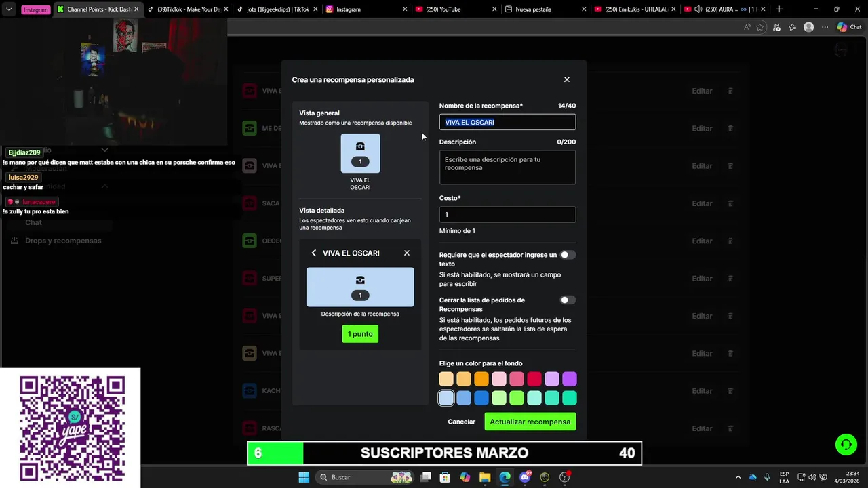This screenshot has width=868, height=488.
Task: Pick the selected pale blue color swatch
Action: pos(446,398)
